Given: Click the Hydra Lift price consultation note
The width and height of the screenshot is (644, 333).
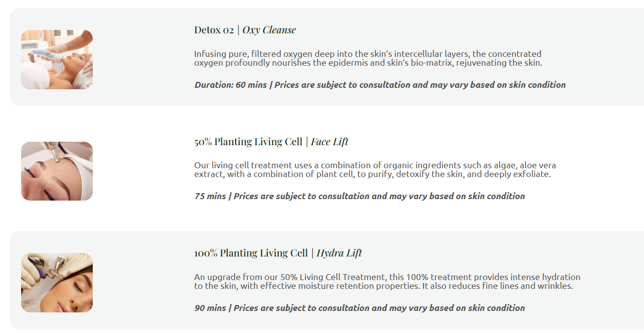Looking at the screenshot, I should pos(379,308).
